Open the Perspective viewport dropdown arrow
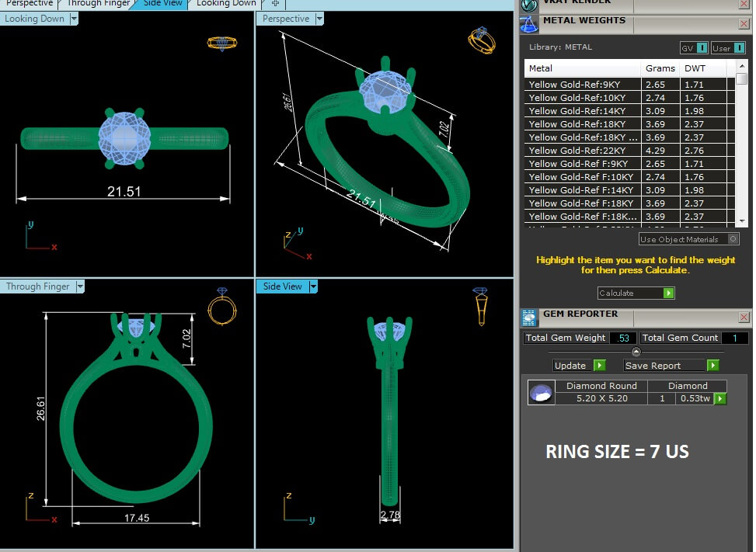 (319, 19)
